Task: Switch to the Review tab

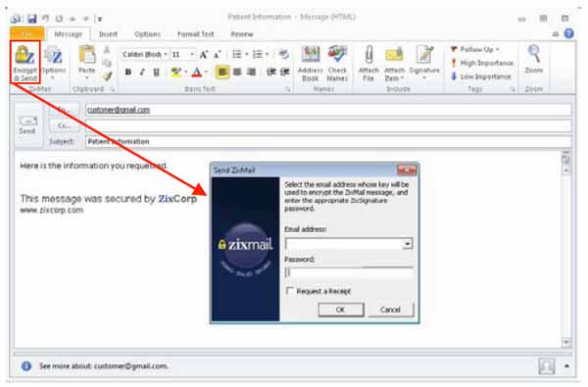Action: pos(242,34)
